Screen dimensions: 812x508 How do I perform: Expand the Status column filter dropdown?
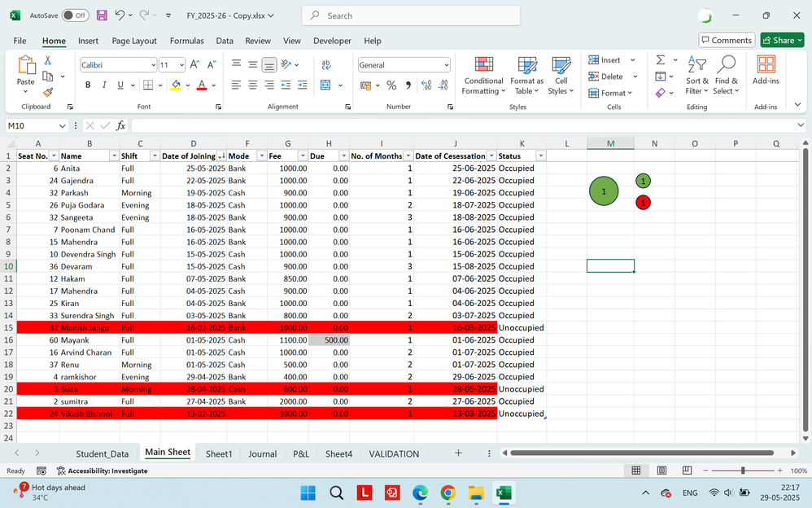(x=541, y=155)
